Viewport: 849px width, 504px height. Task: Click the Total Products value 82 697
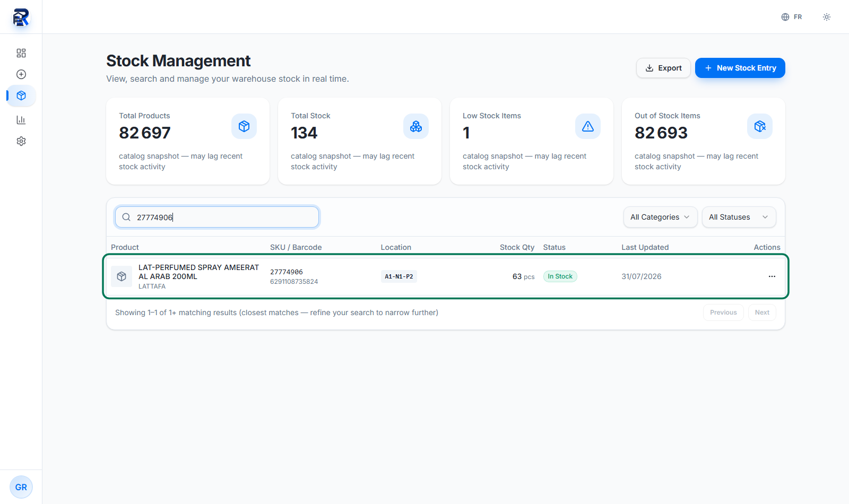(x=145, y=133)
